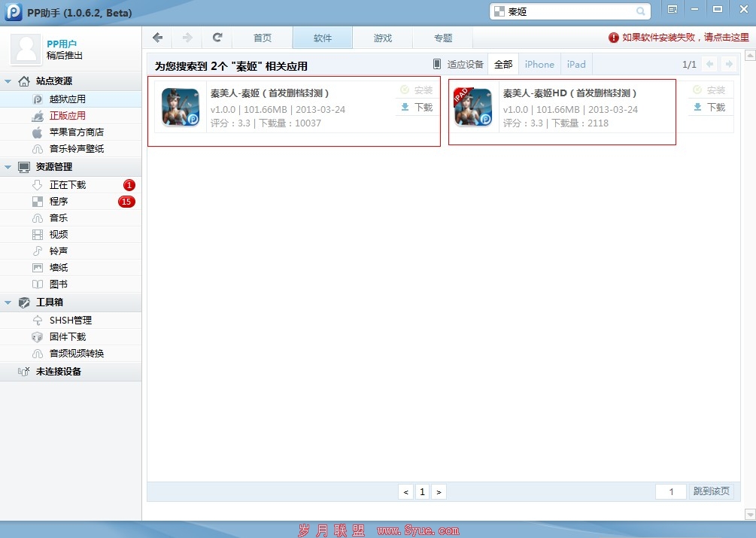This screenshot has height=538, width=756.
Task: Click the 适应设备 phone icon
Action: click(x=437, y=64)
